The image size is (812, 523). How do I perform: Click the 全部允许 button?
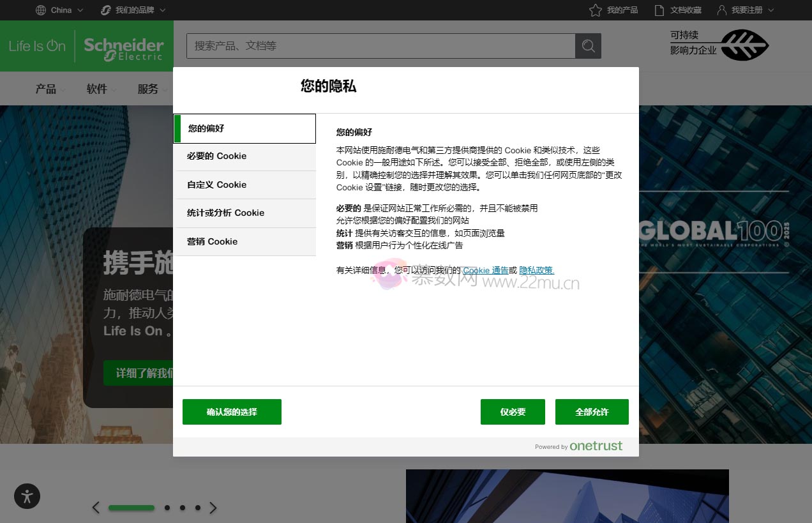592,412
